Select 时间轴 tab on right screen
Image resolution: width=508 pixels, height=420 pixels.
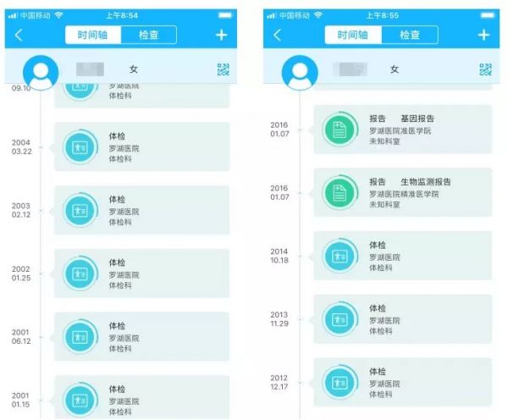click(x=353, y=35)
